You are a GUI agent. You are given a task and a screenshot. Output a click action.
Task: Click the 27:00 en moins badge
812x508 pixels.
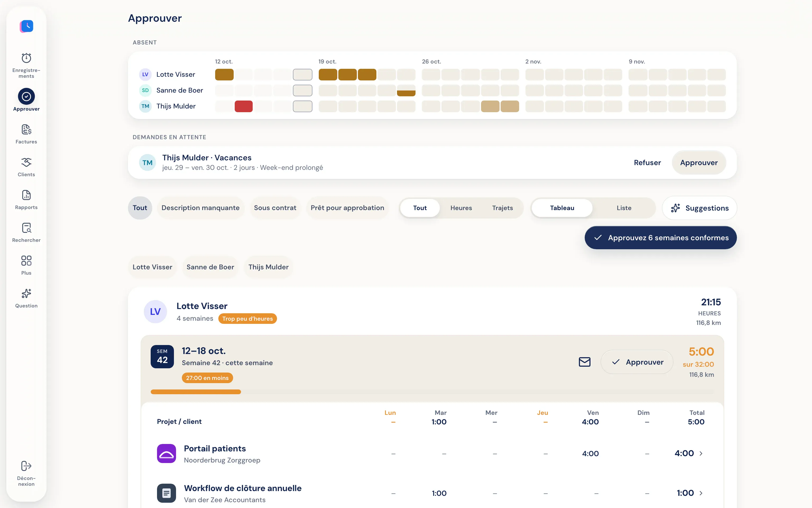207,378
